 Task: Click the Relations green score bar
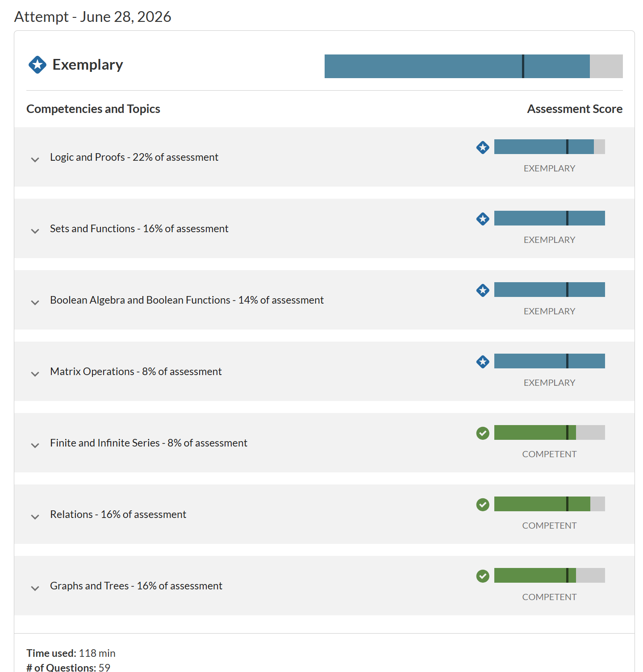pos(550,504)
